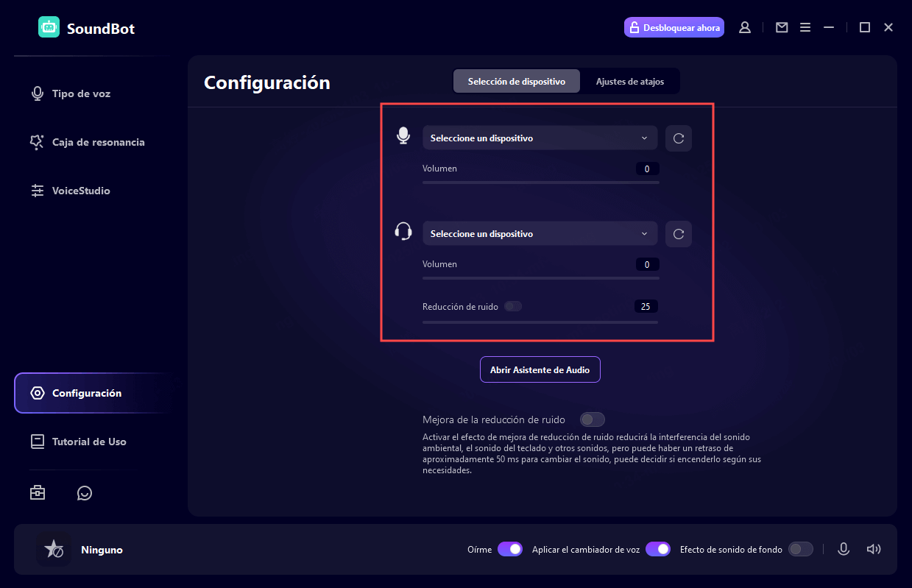Image resolution: width=912 pixels, height=588 pixels.
Task: Open the headphone device dropdown
Action: 540,233
